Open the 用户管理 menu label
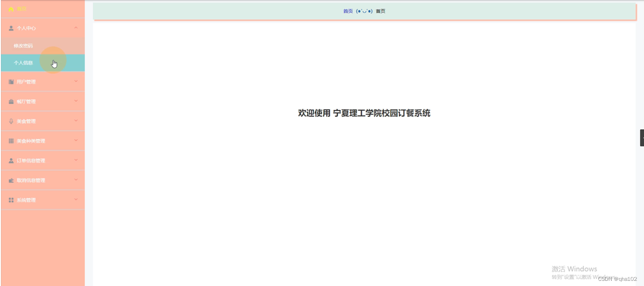This screenshot has width=644, height=286. [x=26, y=82]
